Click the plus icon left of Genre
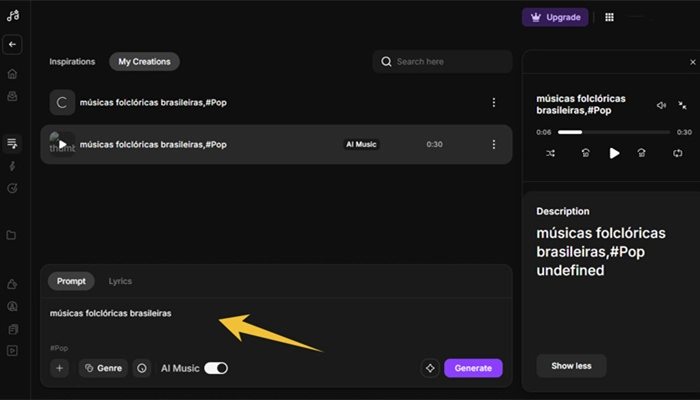 [x=59, y=368]
